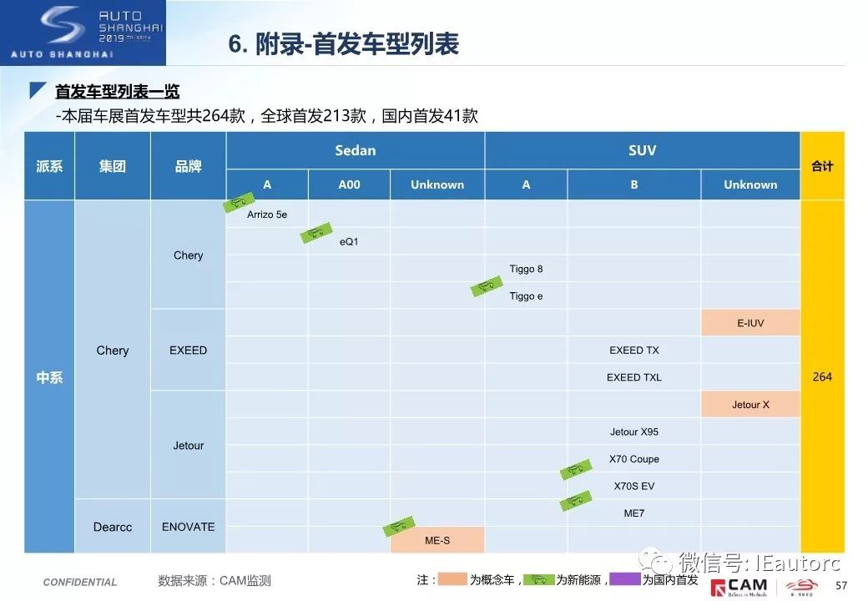Click the orange concept-car legend swatch
The height and width of the screenshot is (601, 868).
[x=452, y=578]
